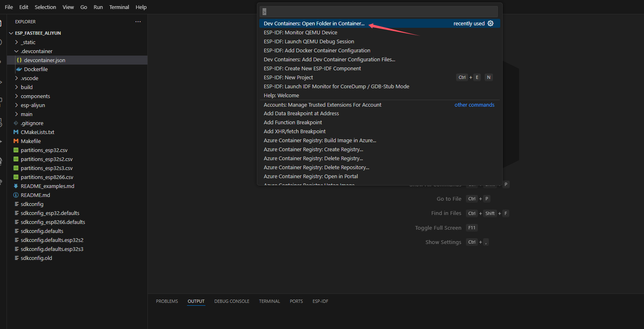The image size is (644, 329).
Task: Click the README.md info icon
Action: pyautogui.click(x=16, y=195)
